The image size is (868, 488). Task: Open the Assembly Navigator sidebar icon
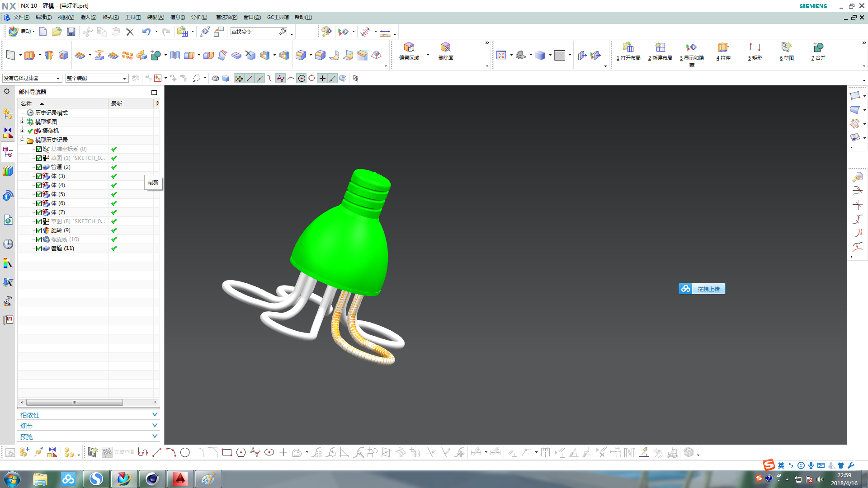pos(8,114)
